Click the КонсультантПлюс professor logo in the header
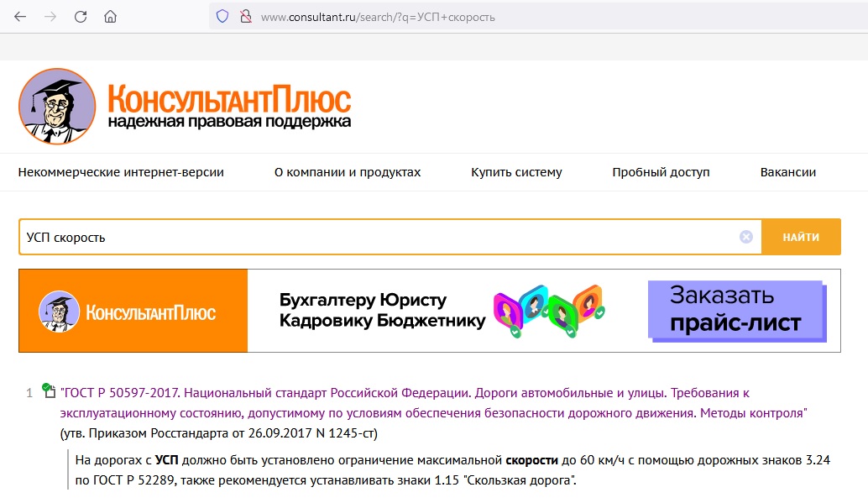This screenshot has width=868, height=503. pyautogui.click(x=57, y=107)
